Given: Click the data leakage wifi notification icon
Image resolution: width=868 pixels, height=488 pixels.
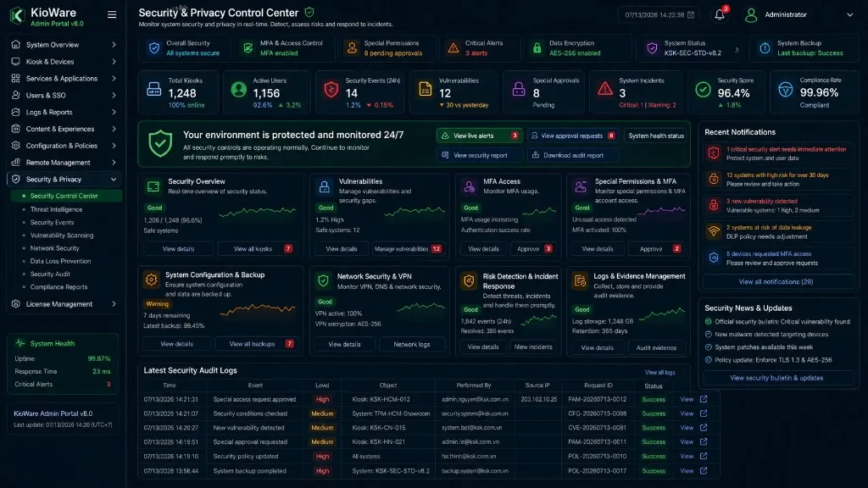Looking at the screenshot, I should pyautogui.click(x=714, y=231).
